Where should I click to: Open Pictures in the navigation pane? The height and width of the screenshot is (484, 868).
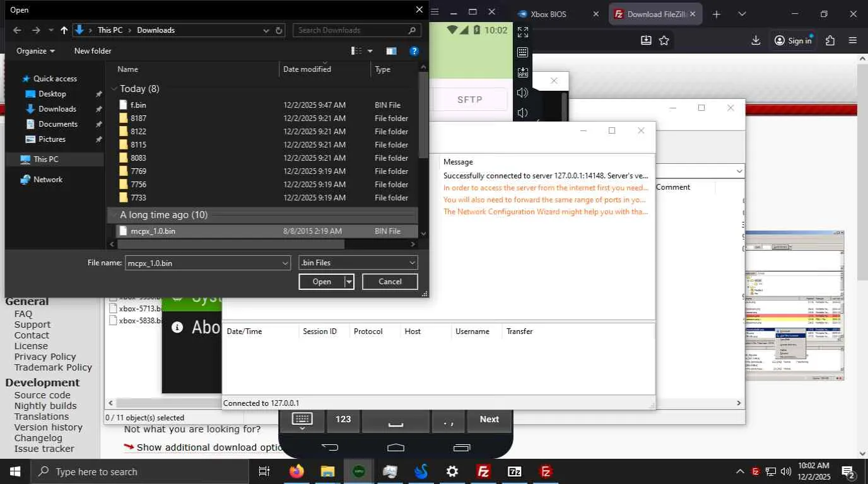(52, 139)
